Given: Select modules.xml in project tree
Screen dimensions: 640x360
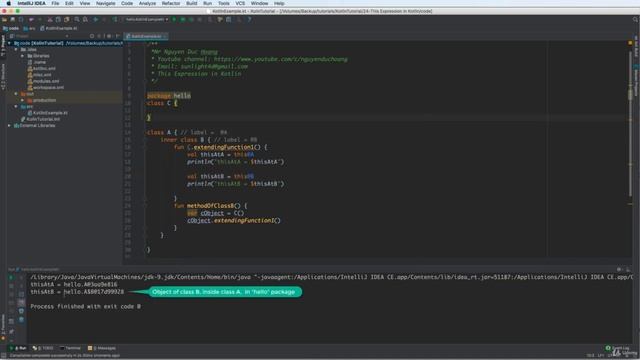Looking at the screenshot, I should coord(43,81).
